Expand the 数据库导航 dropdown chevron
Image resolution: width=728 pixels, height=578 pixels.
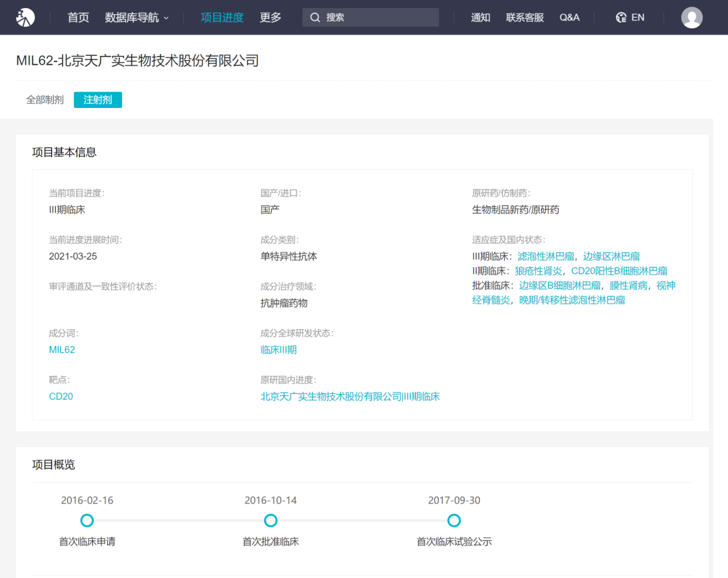(x=166, y=18)
